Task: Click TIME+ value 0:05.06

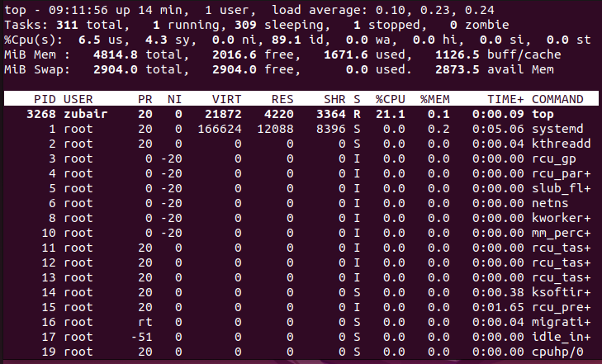Action: coord(498,129)
